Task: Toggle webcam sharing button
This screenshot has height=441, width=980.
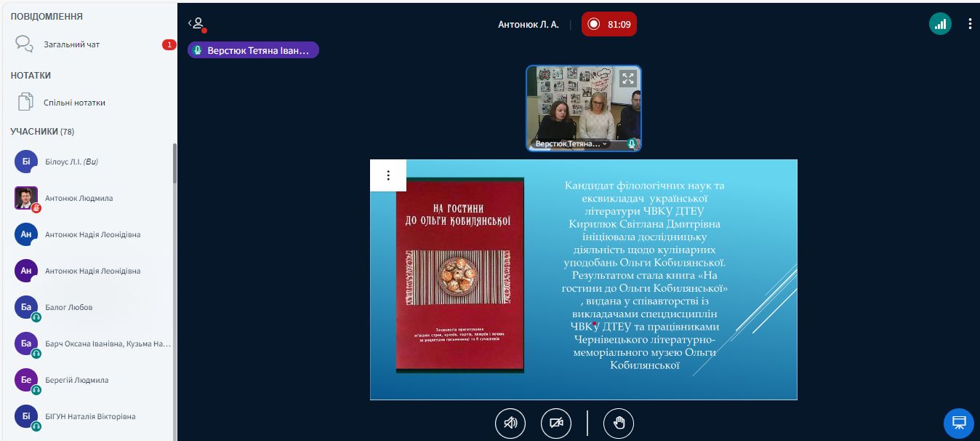Action: [x=556, y=423]
